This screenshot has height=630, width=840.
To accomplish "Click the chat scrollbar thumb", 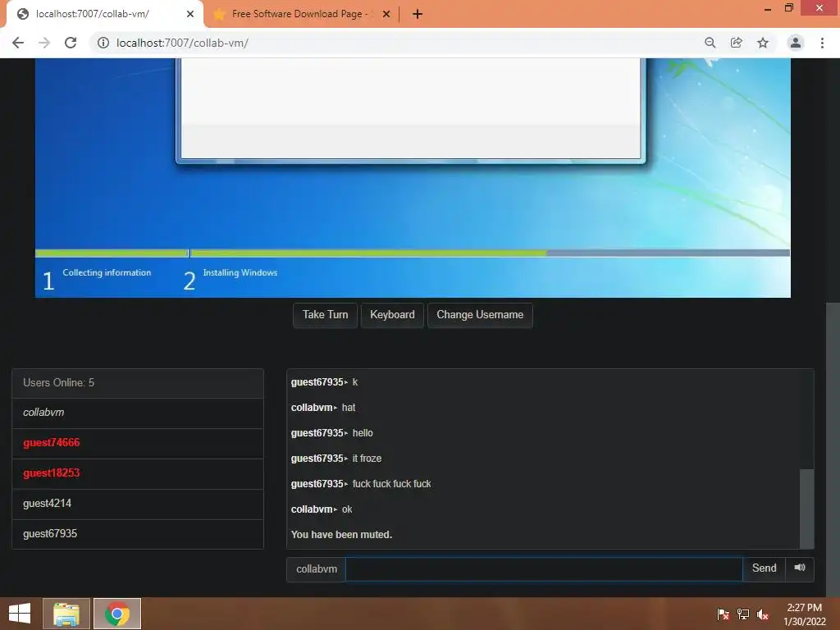I will pyautogui.click(x=806, y=509).
